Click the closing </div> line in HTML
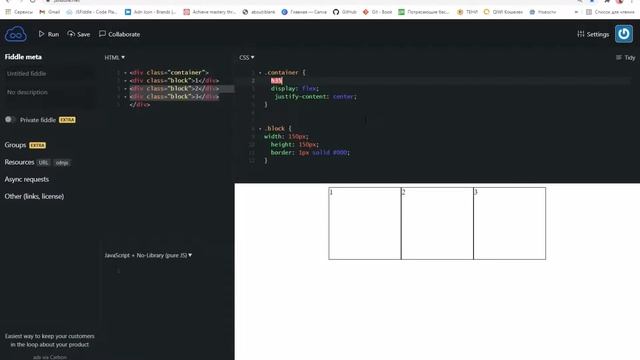 [x=140, y=105]
